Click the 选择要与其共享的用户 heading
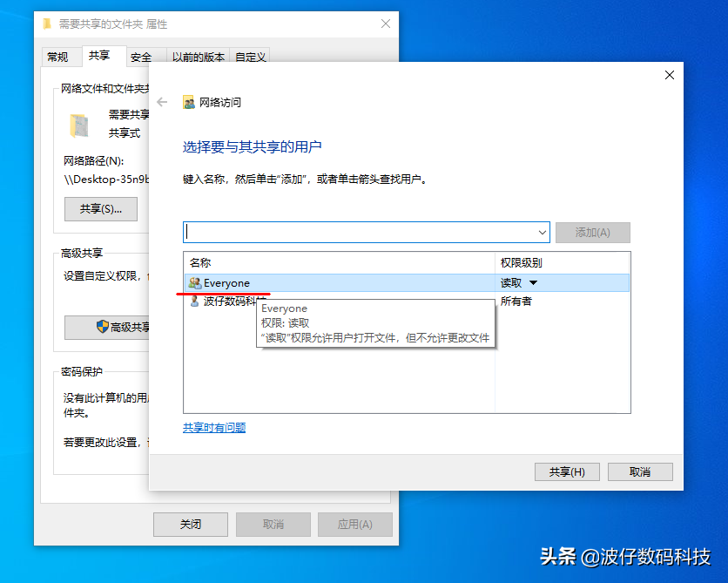This screenshot has height=583, width=728. click(x=253, y=146)
